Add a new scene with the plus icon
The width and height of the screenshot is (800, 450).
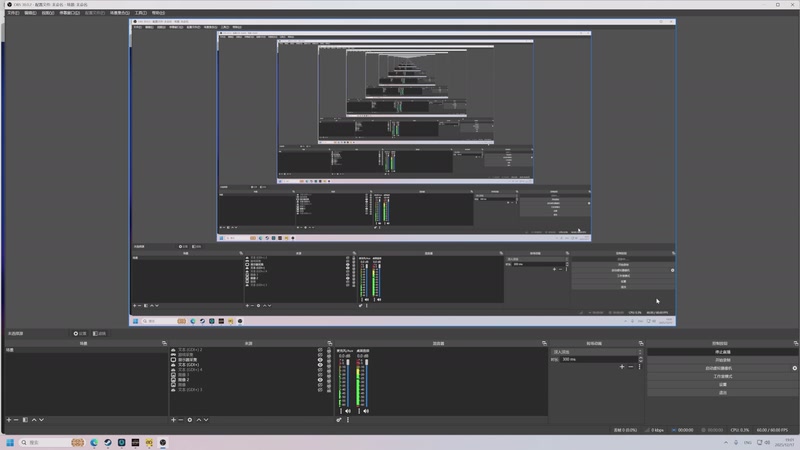point(9,420)
